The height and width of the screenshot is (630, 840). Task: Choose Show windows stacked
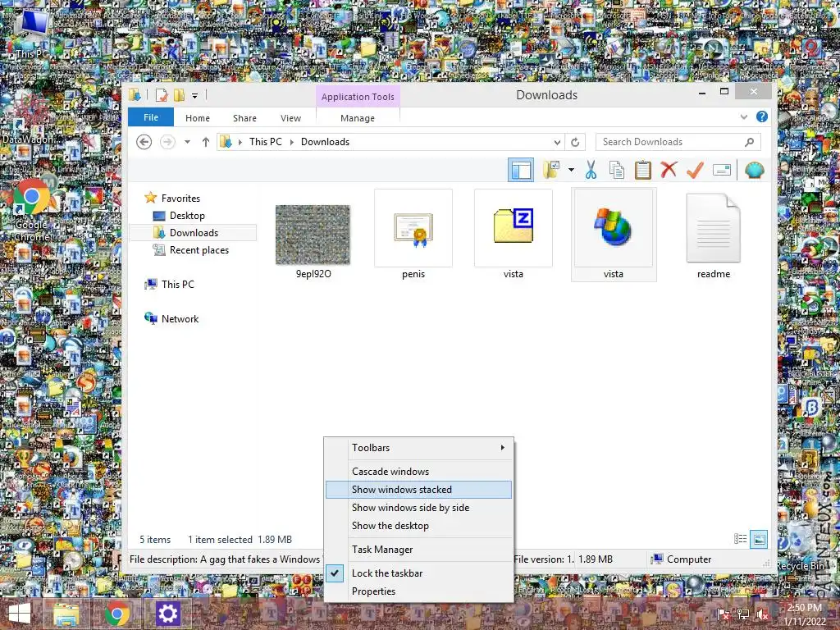pos(418,490)
